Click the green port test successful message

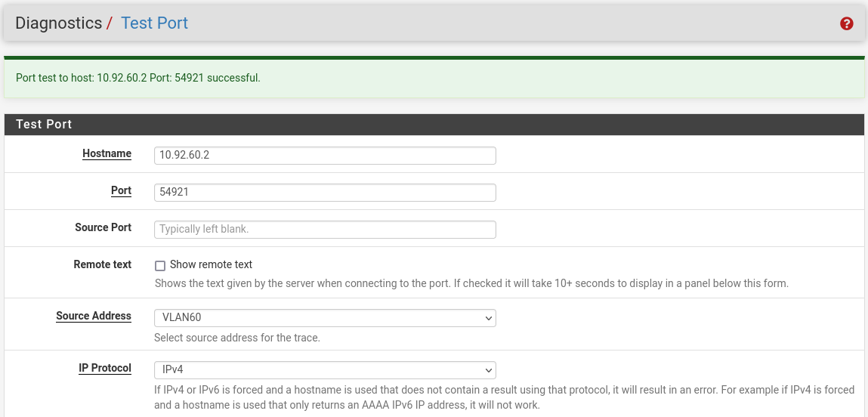coord(138,78)
